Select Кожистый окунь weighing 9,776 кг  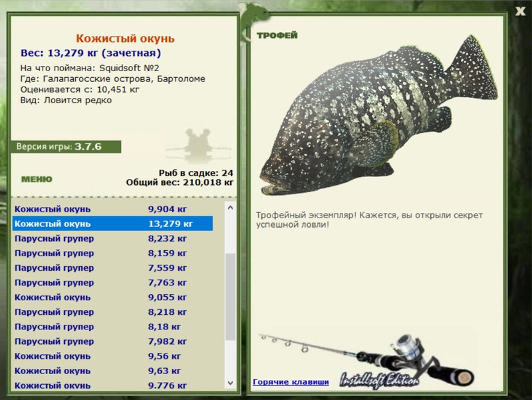(112, 385)
